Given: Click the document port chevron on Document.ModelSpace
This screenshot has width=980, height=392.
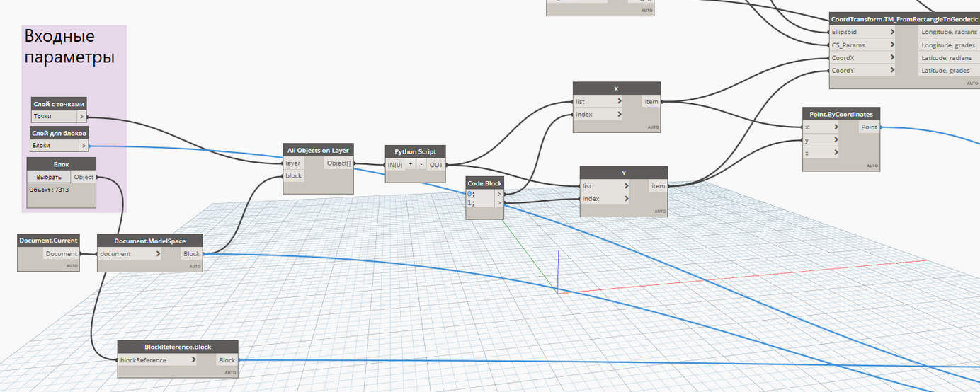Looking at the screenshot, I should (x=158, y=253).
